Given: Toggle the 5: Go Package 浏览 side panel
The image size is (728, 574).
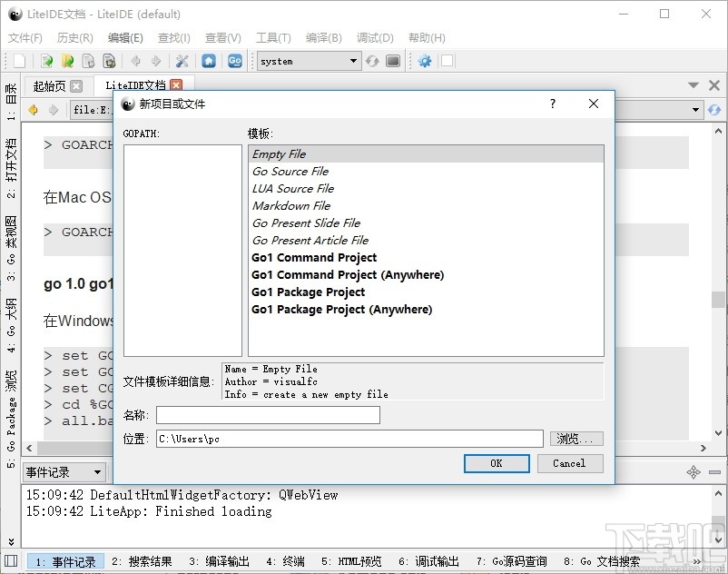Looking at the screenshot, I should click(x=11, y=419).
